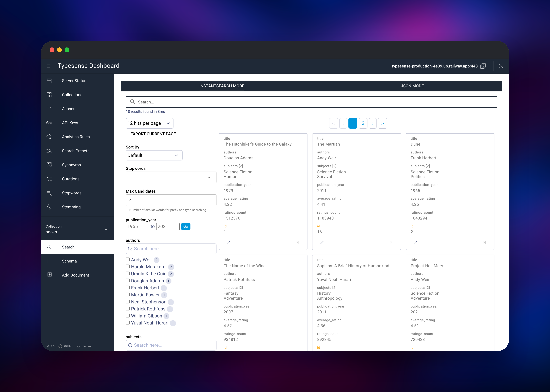Delete the Dune document trash icon
This screenshot has height=392, width=550.
[x=485, y=242]
